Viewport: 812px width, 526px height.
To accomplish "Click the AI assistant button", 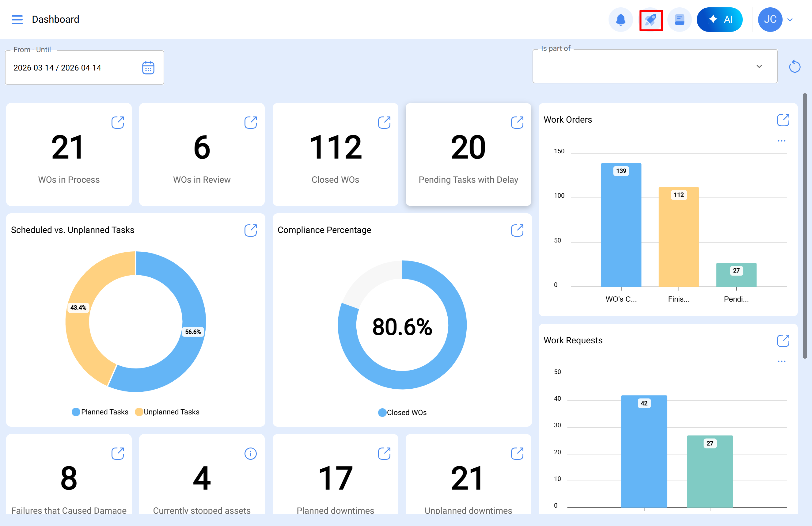I will pos(719,19).
